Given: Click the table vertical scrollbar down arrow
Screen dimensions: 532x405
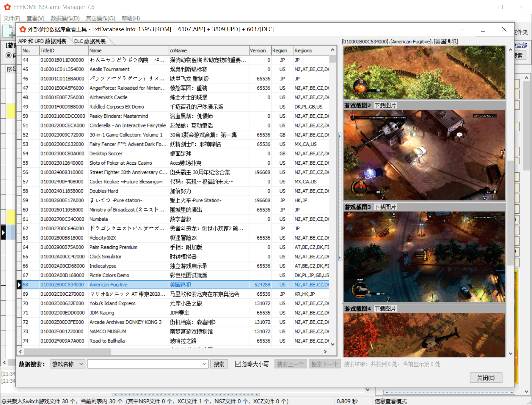Looking at the screenshot, I should point(333,344).
